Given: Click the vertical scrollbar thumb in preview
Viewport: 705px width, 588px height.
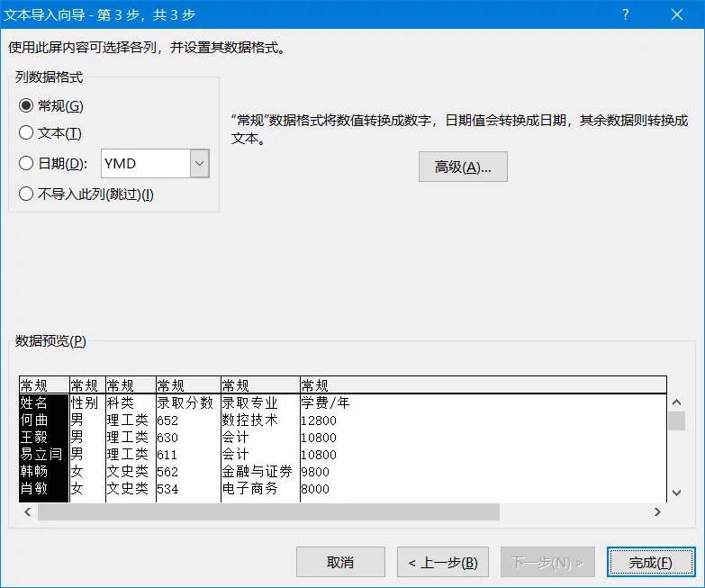Looking at the screenshot, I should [676, 421].
